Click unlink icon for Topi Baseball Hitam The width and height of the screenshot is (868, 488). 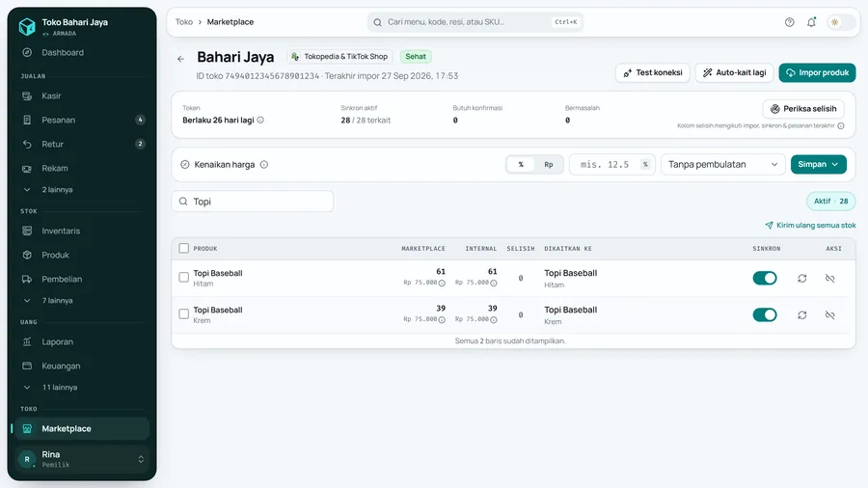click(829, 279)
